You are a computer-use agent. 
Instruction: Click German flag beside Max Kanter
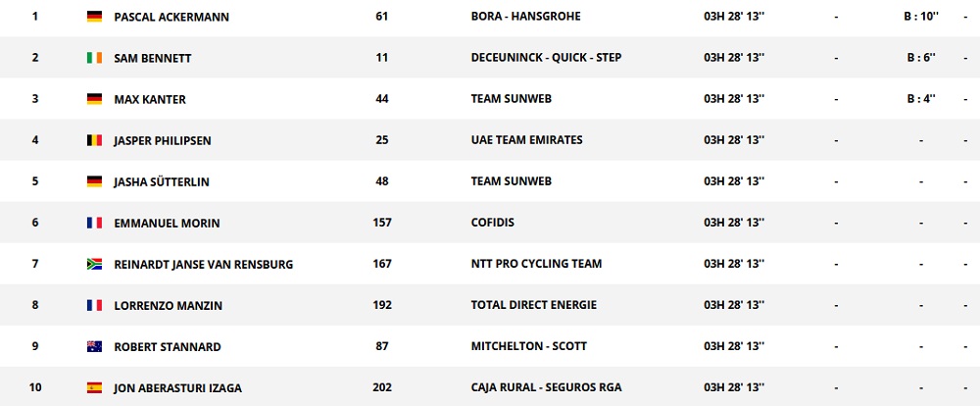pos(94,100)
